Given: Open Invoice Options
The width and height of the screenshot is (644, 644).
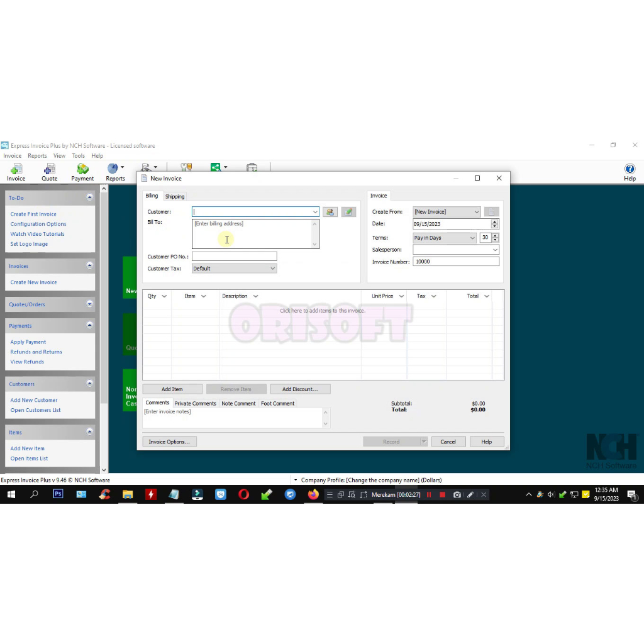Looking at the screenshot, I should [x=169, y=442].
